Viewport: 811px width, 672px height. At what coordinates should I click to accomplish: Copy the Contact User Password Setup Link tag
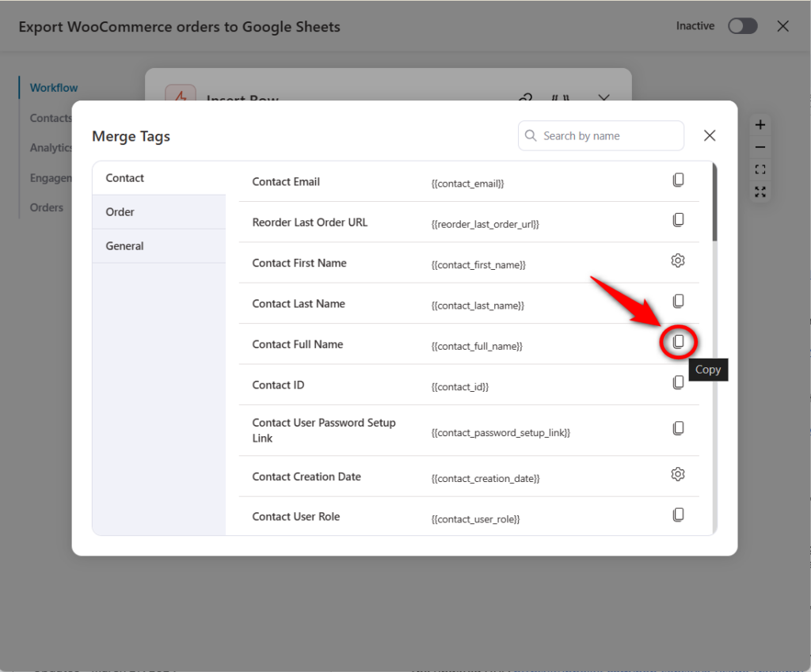point(678,428)
